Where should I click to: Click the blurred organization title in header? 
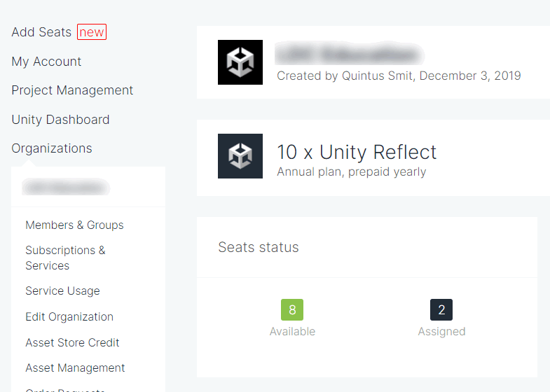click(350, 54)
